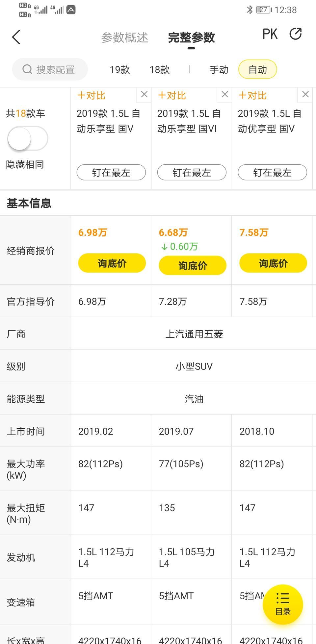Tap the 77(105Ps) power cell
The height and width of the screenshot is (644, 316).
(192, 469)
